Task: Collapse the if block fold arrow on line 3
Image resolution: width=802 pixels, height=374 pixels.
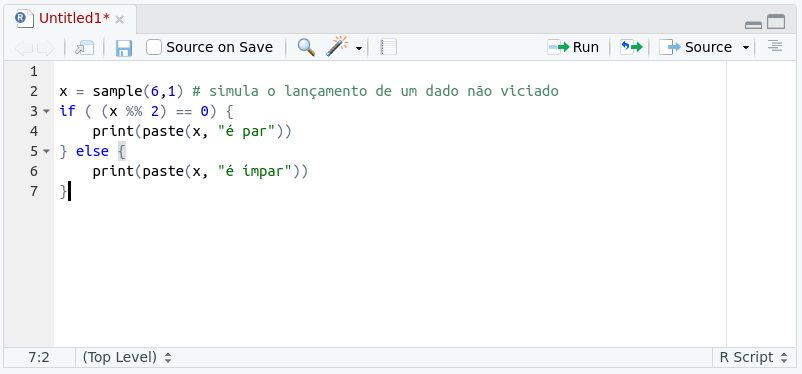Action: point(47,111)
